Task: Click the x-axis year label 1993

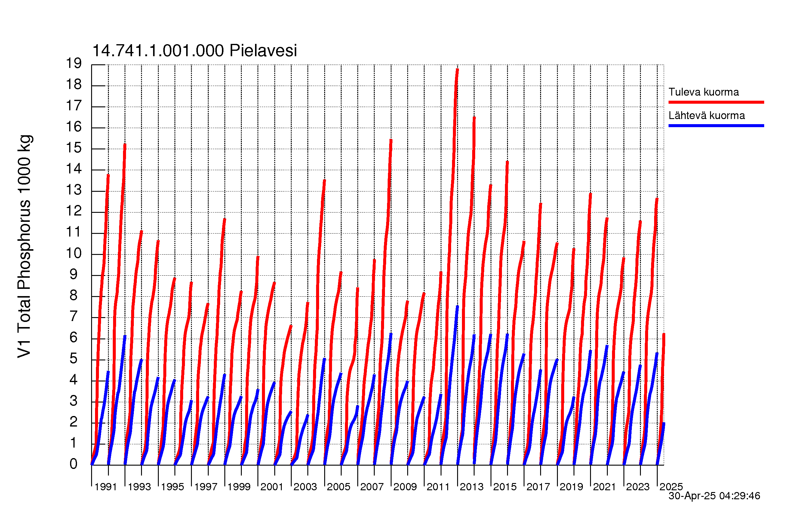Action: click(139, 487)
